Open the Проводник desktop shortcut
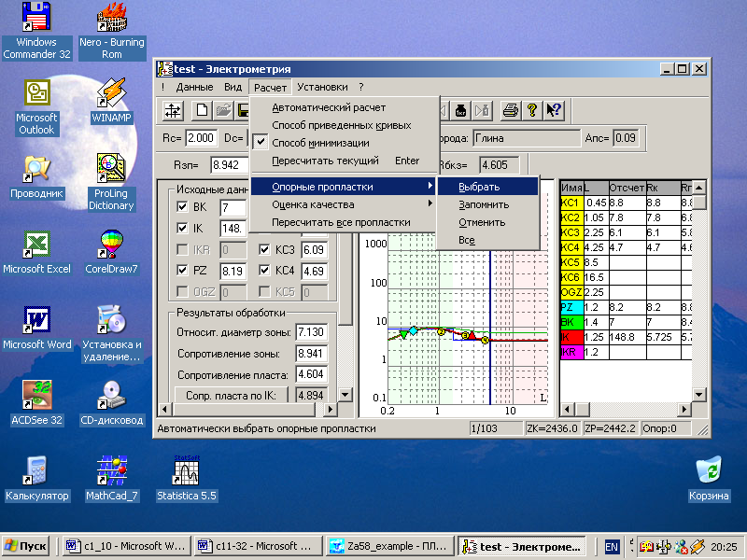This screenshot has width=747, height=560. click(36, 177)
